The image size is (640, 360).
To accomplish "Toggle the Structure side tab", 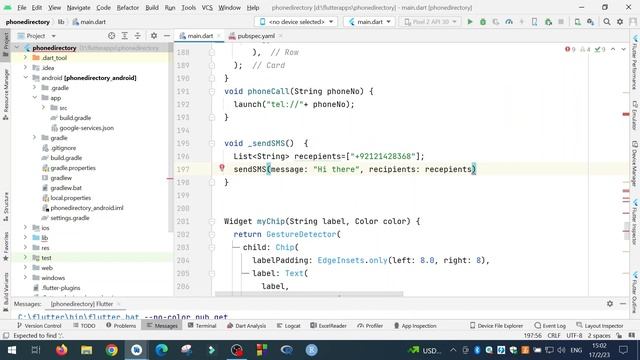I will (x=6, y=207).
